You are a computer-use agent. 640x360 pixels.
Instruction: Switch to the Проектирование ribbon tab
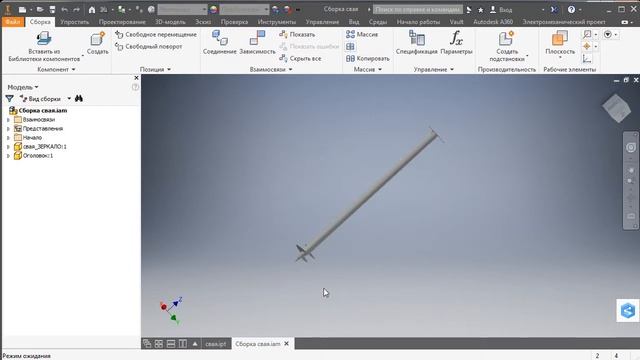click(x=122, y=22)
